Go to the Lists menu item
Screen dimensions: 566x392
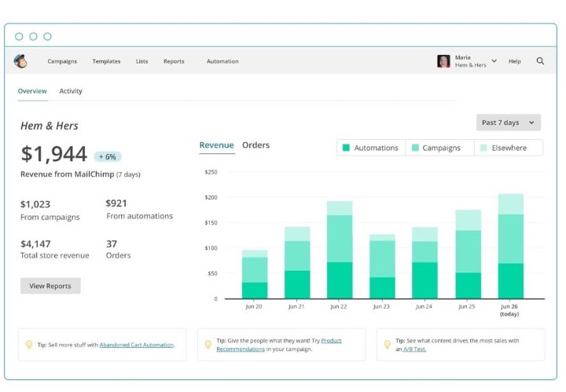[x=141, y=61]
